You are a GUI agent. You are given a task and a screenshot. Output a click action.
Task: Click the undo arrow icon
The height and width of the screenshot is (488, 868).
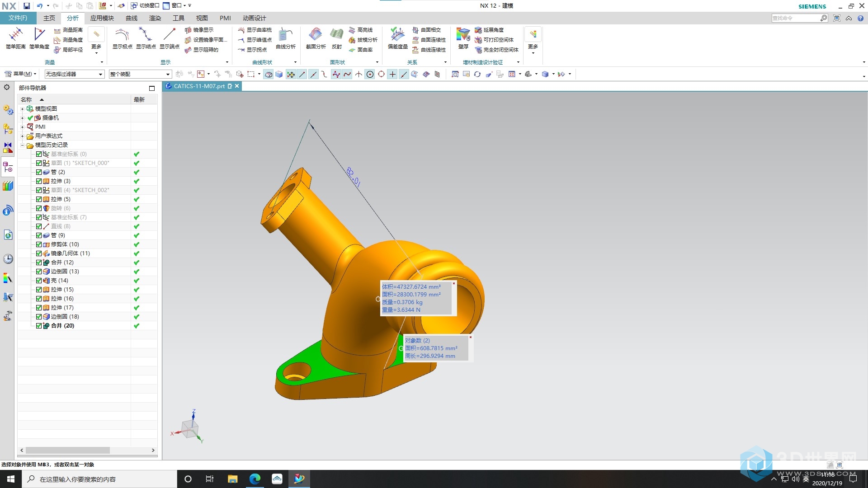(39, 6)
